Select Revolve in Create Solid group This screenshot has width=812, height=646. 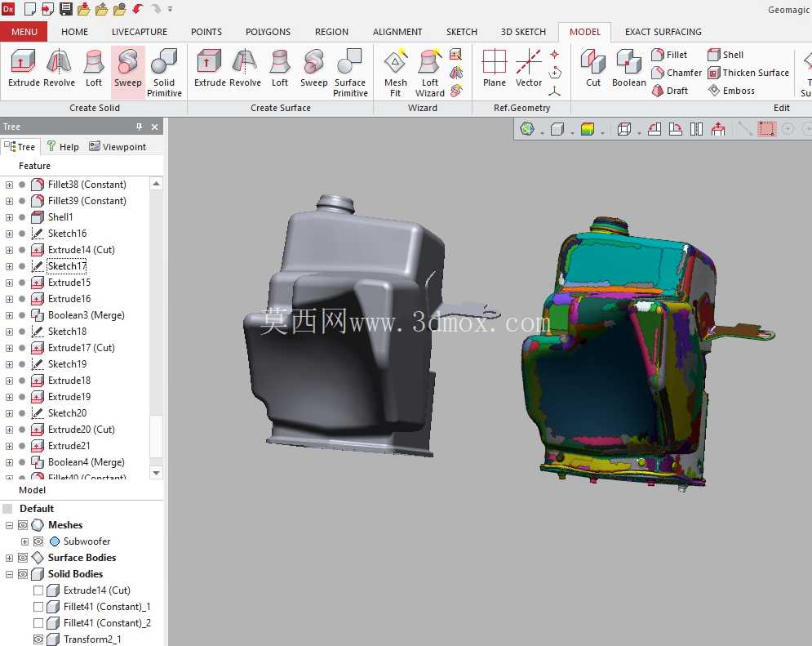point(59,69)
